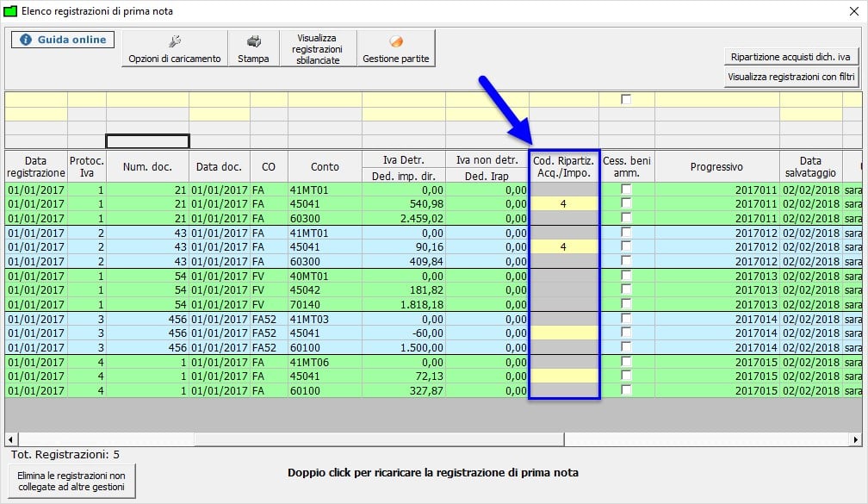Open the Guida online help

click(63, 40)
